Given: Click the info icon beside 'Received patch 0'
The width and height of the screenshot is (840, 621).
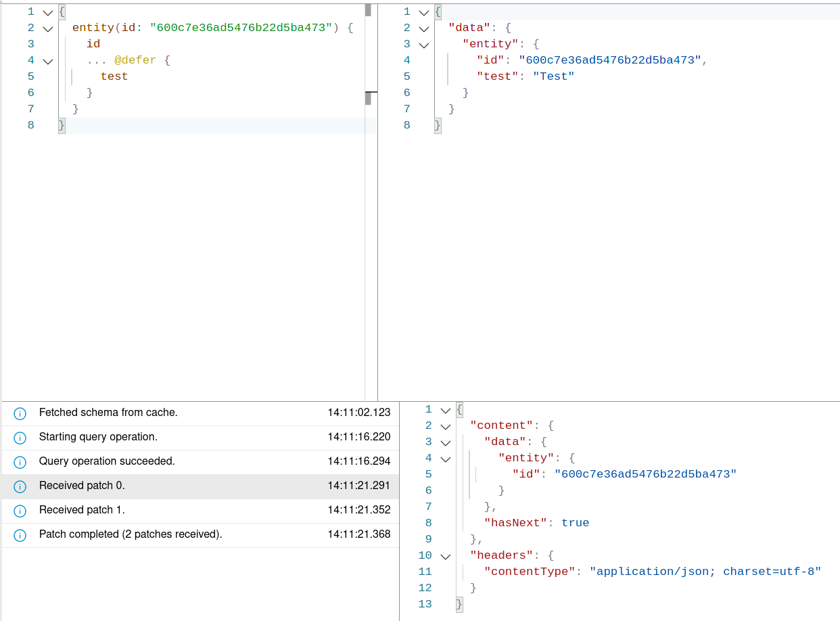Looking at the screenshot, I should [x=19, y=486].
